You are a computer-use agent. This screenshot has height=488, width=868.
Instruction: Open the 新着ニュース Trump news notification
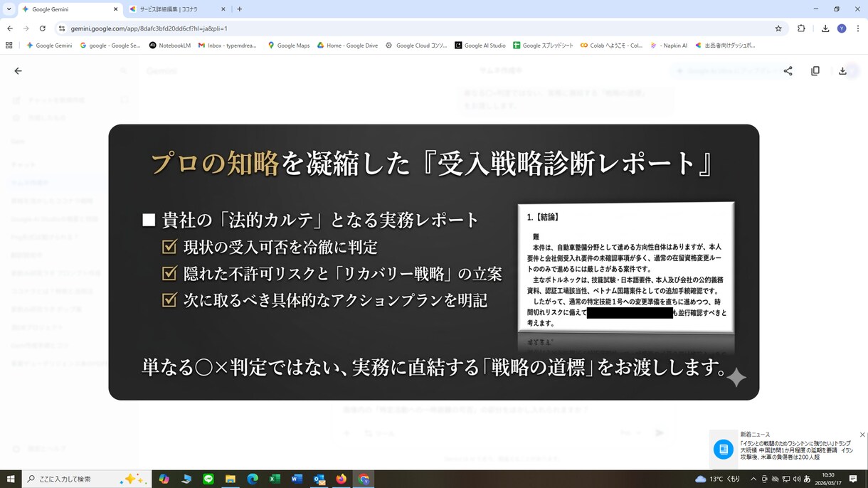pos(788,450)
